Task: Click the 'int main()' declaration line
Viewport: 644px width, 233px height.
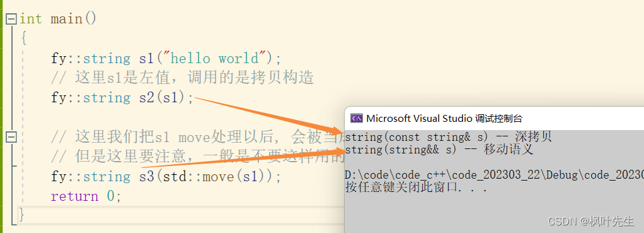Action: tap(58, 19)
